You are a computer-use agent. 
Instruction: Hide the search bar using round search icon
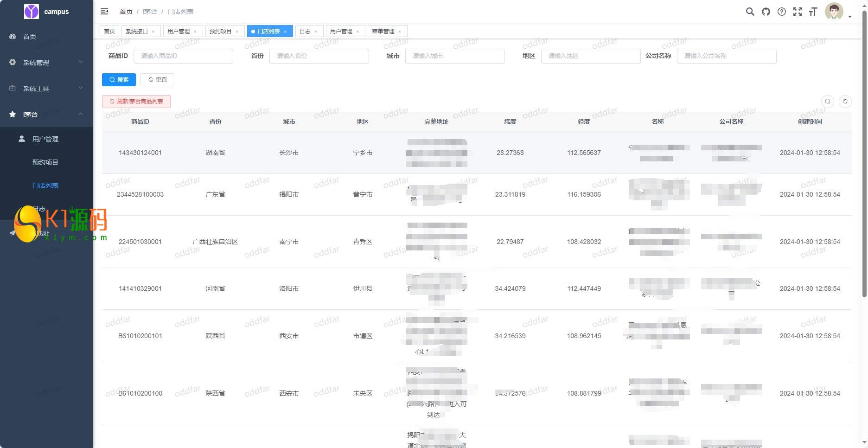point(828,102)
